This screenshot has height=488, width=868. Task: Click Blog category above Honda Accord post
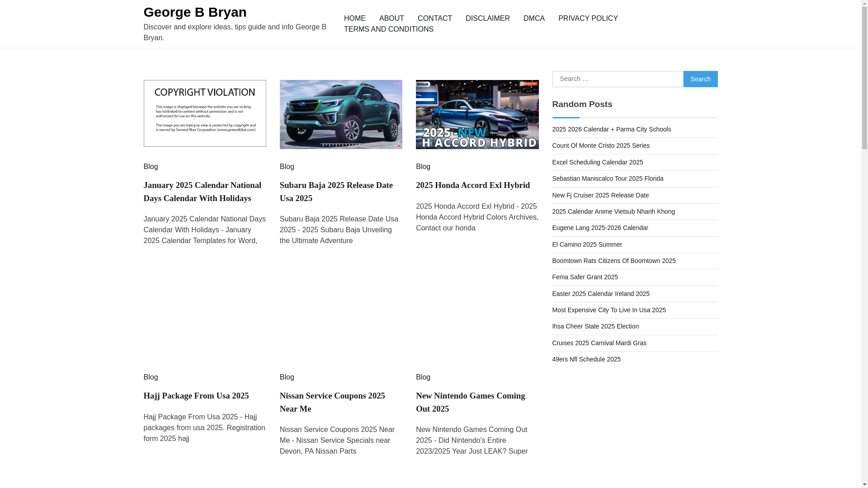point(423,167)
